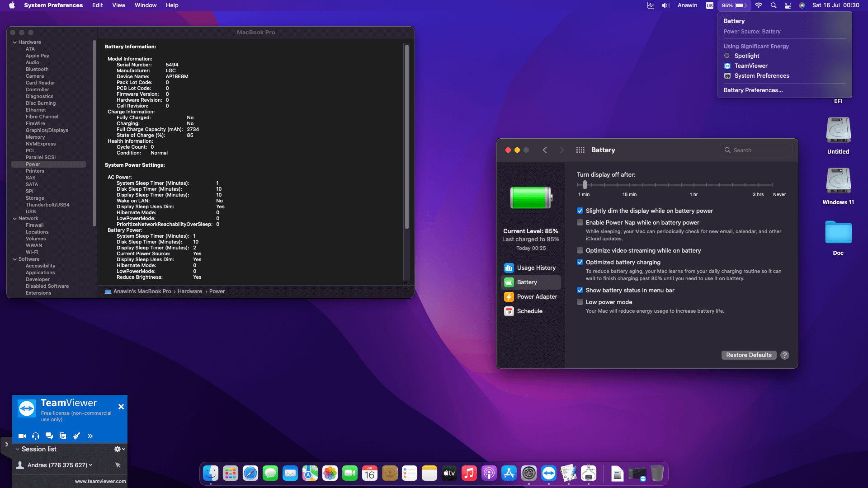
Task: Open www.teamviewer.com link
Action: (x=100, y=481)
